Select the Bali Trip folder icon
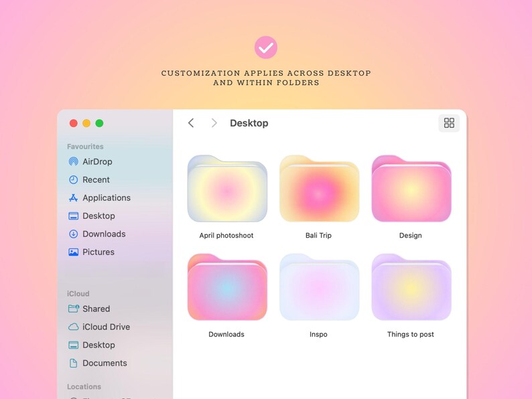 pyautogui.click(x=319, y=189)
